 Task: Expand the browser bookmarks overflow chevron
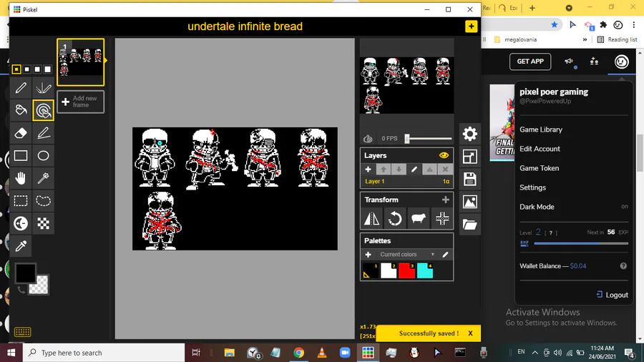point(585,40)
